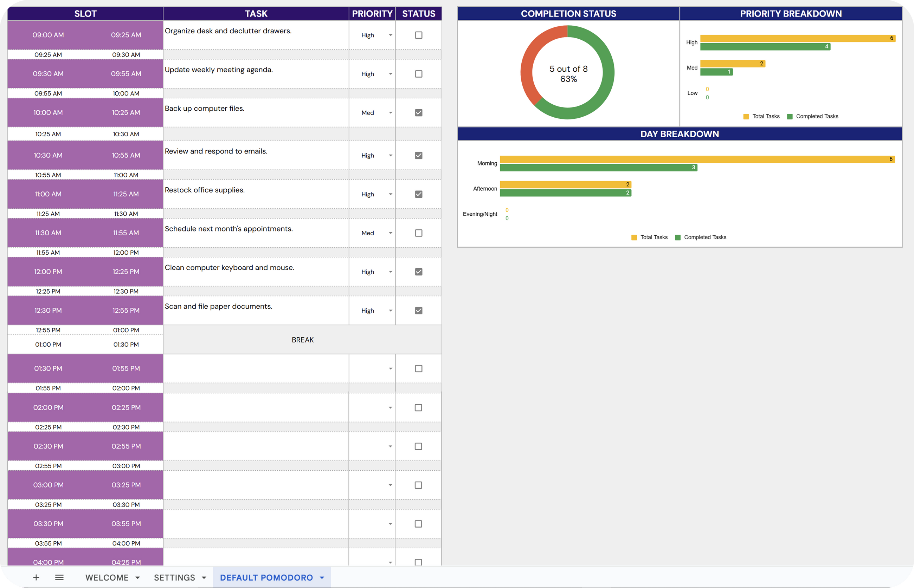The width and height of the screenshot is (914, 588).
Task: Uncheck status for Back up computer files
Action: [418, 113]
